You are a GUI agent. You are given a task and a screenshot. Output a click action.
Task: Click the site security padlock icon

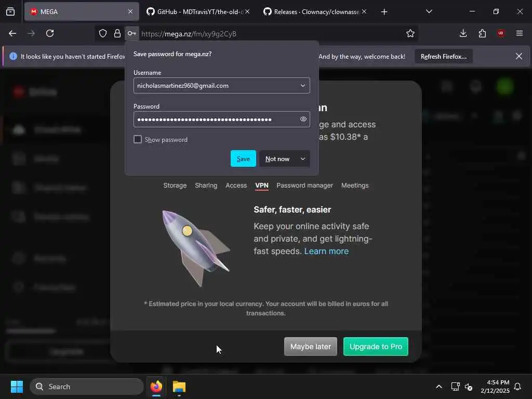117,33
